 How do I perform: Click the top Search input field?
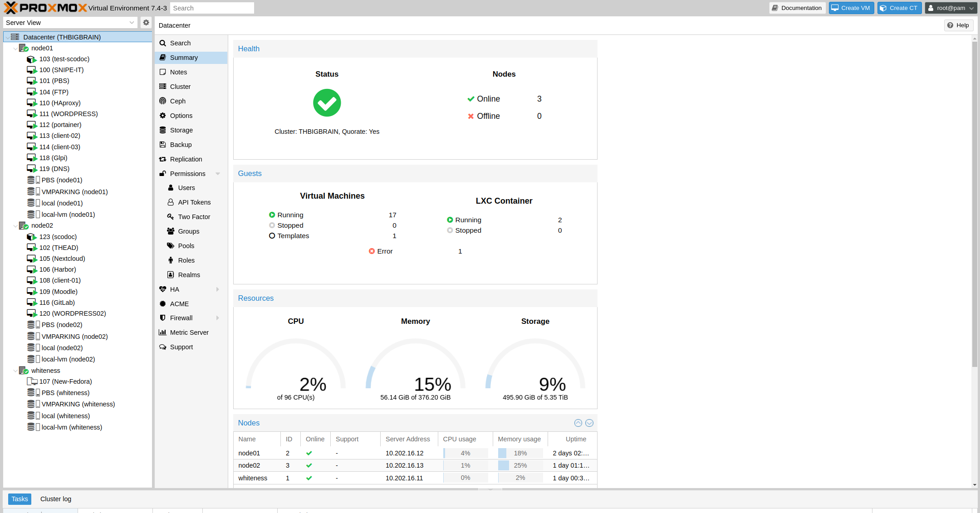click(x=212, y=8)
